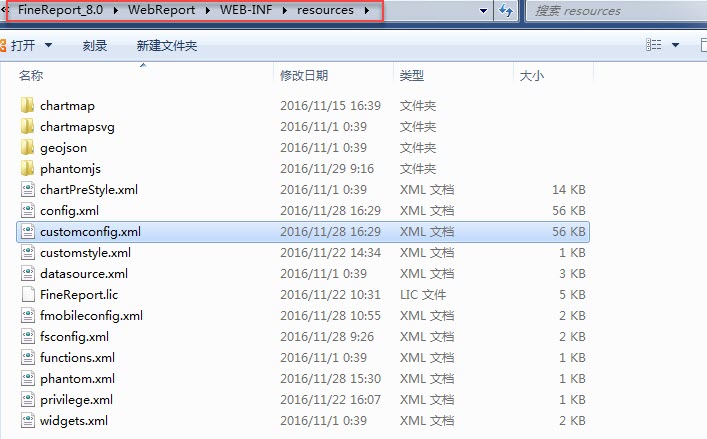This screenshot has height=439, width=707.
Task: Select the chartmapsvg folder name
Action: click(77, 127)
